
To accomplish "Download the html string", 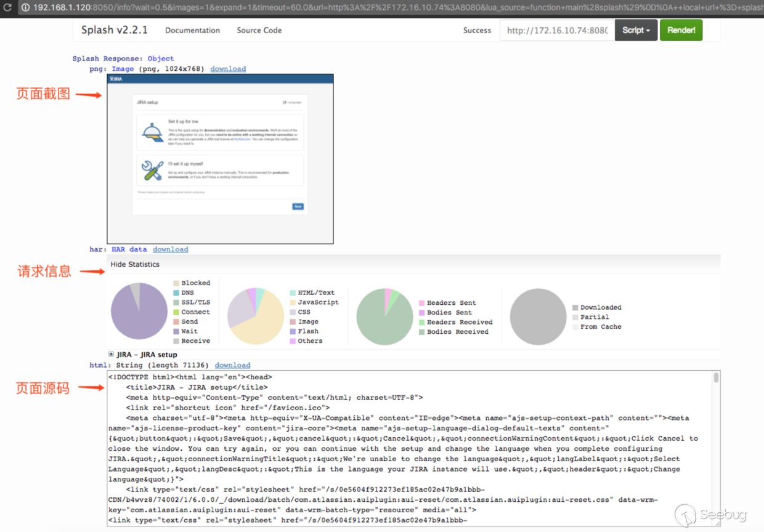I will coord(232,365).
